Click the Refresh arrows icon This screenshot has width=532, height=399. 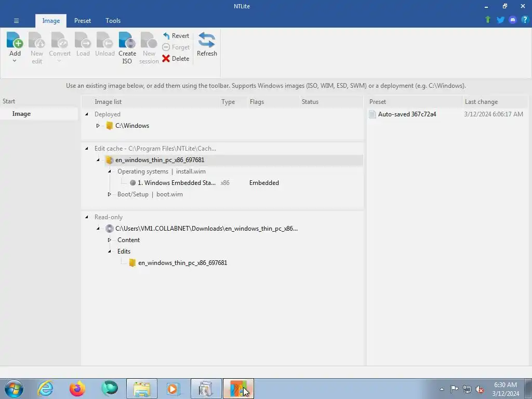point(207,40)
